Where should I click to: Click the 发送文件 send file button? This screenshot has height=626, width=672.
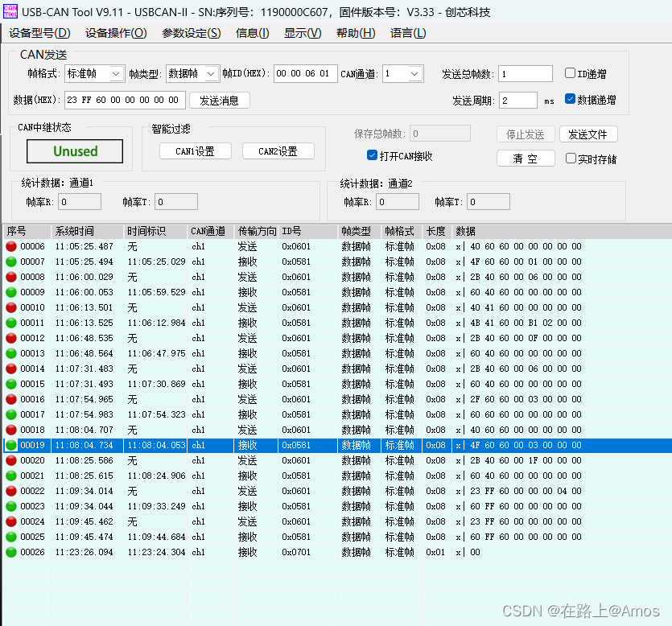[x=588, y=134]
